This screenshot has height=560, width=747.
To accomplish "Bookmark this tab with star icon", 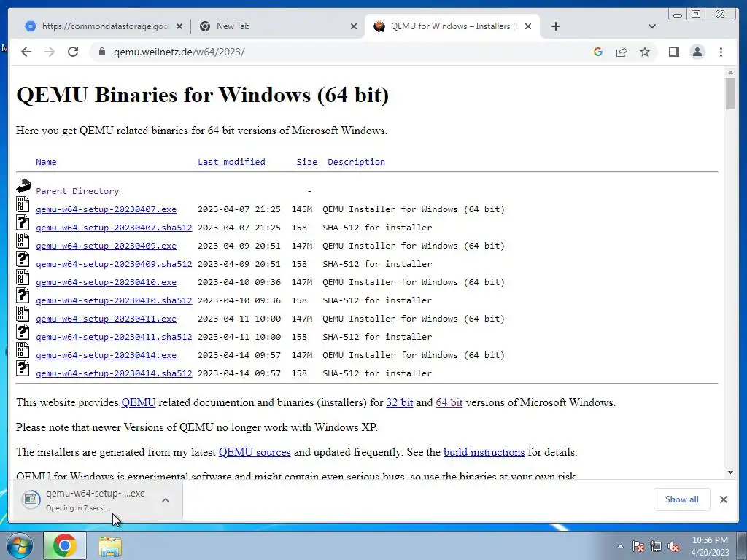I will click(645, 52).
